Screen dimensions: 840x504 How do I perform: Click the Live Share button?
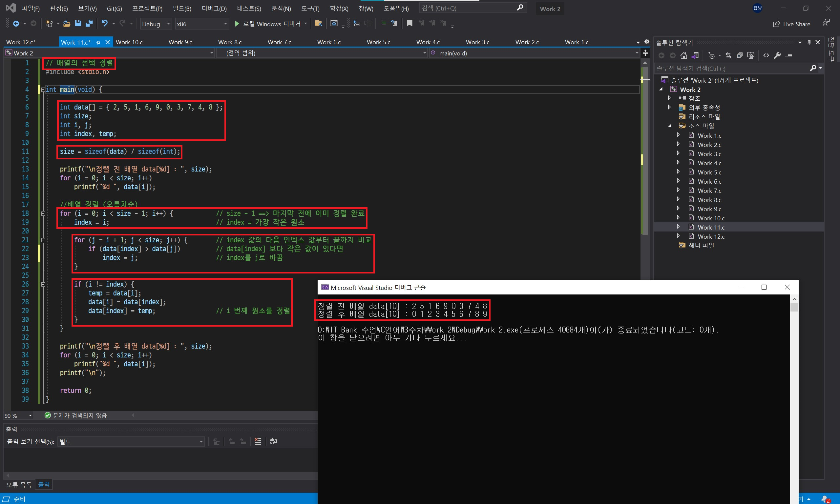[792, 24]
